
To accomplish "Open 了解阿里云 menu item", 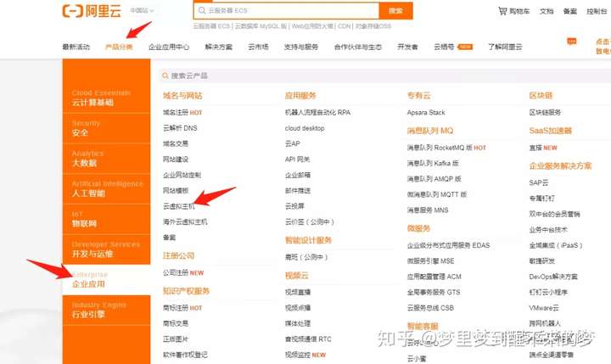I will point(505,48).
